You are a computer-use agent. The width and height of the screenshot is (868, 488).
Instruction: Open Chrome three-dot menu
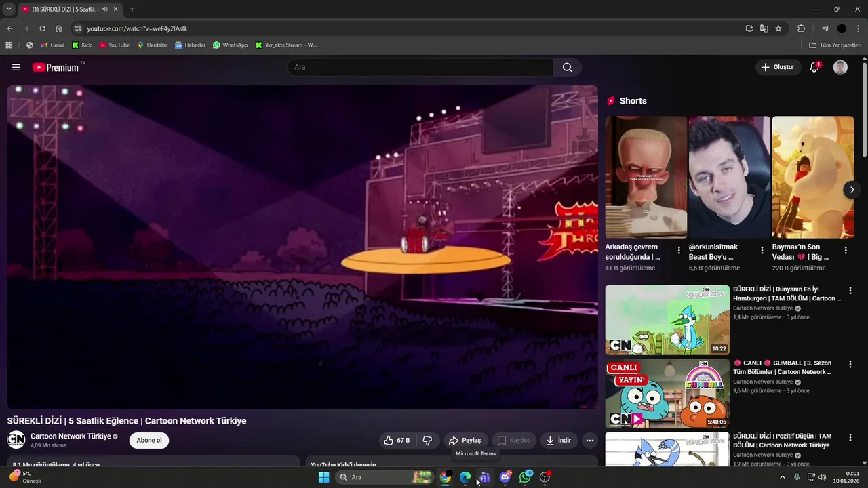[x=858, y=28]
